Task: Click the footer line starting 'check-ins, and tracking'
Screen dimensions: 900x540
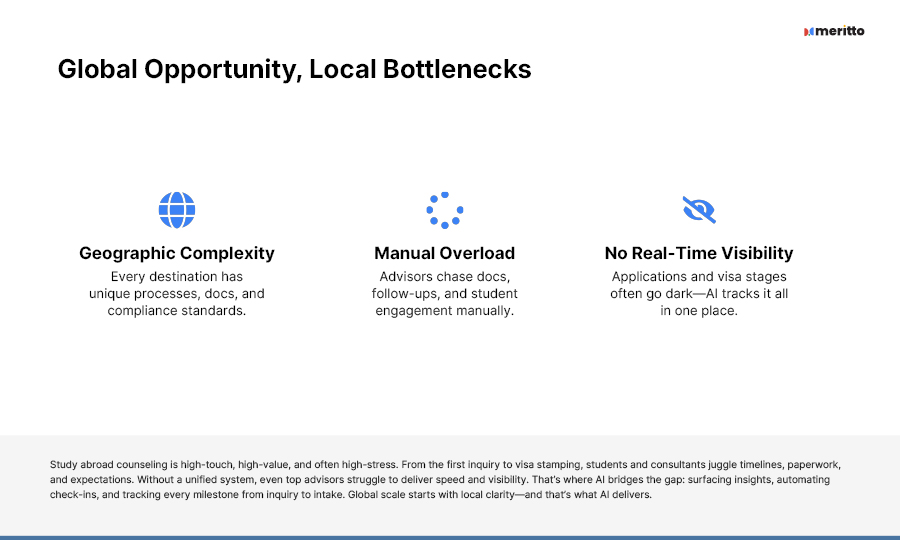Action: click(x=351, y=495)
